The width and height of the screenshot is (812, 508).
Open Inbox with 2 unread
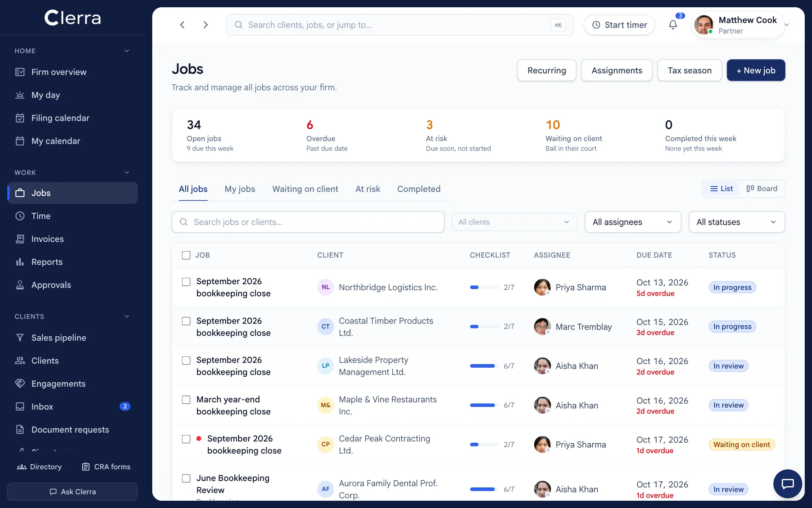[x=72, y=407]
